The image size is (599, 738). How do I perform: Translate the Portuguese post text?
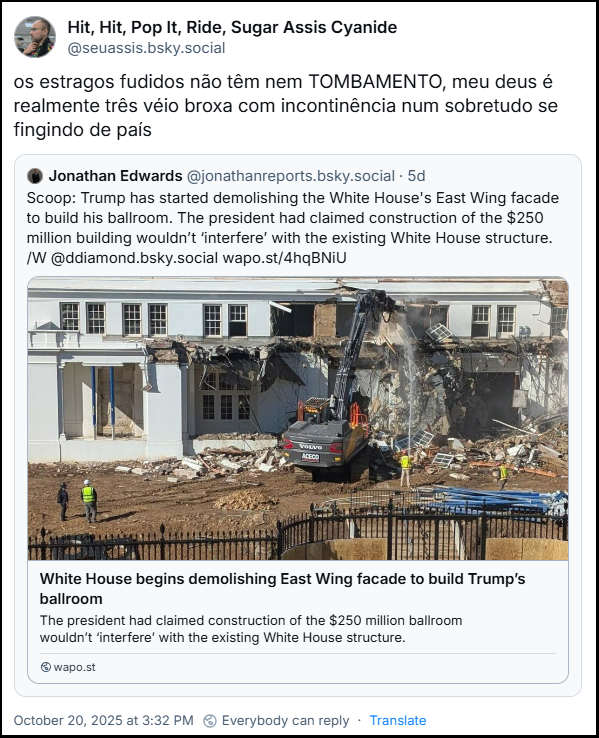click(x=398, y=721)
